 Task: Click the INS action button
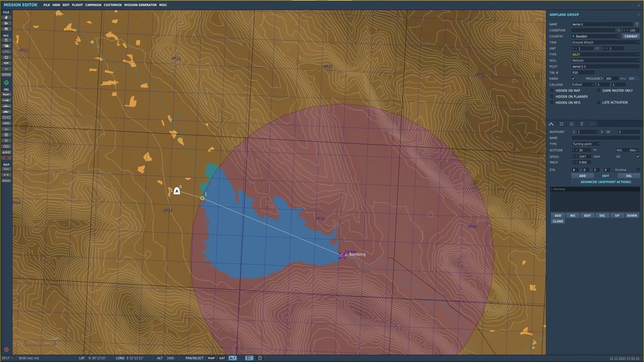(573, 216)
